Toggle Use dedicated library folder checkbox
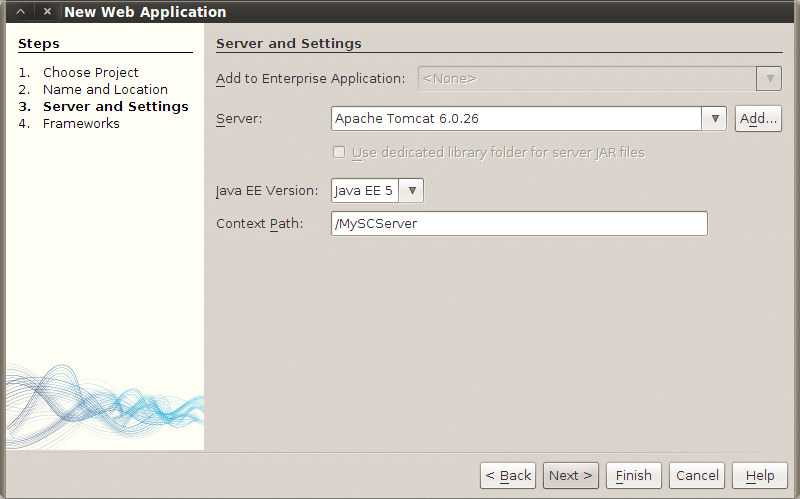The image size is (800, 499). point(339,152)
